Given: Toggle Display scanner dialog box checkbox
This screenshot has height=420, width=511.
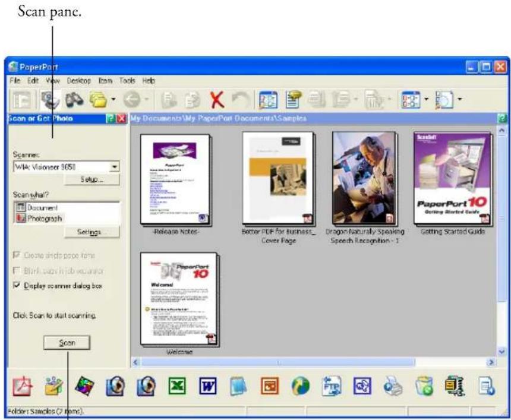Looking at the screenshot, I should tap(16, 285).
